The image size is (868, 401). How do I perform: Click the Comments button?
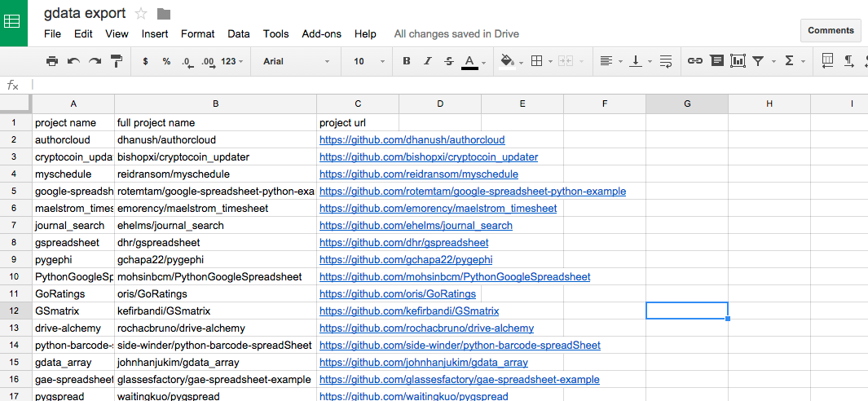831,30
